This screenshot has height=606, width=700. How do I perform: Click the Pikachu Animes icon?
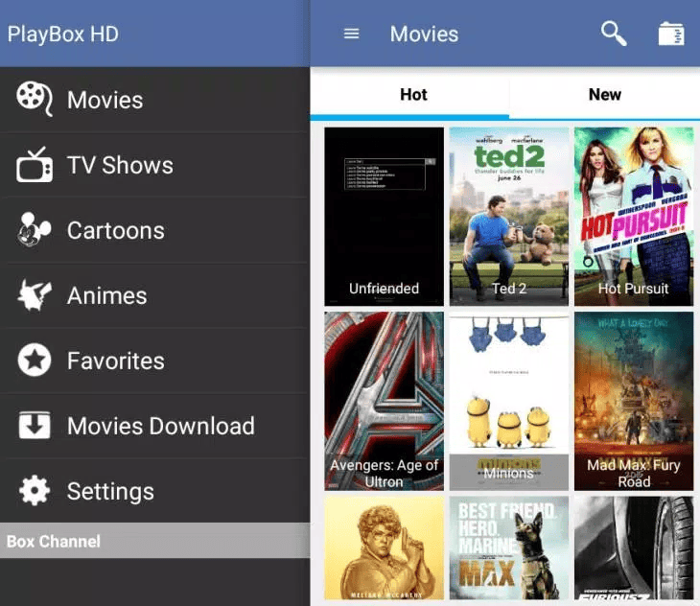(35, 294)
